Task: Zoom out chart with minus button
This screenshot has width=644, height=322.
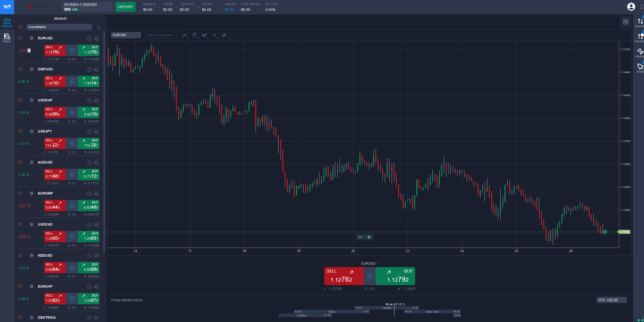Action: pos(360,237)
